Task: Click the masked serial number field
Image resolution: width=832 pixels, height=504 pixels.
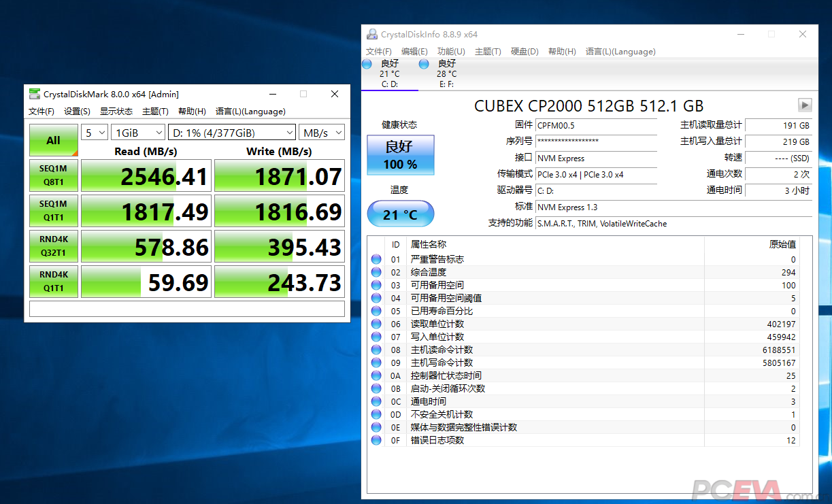Action: coord(596,142)
